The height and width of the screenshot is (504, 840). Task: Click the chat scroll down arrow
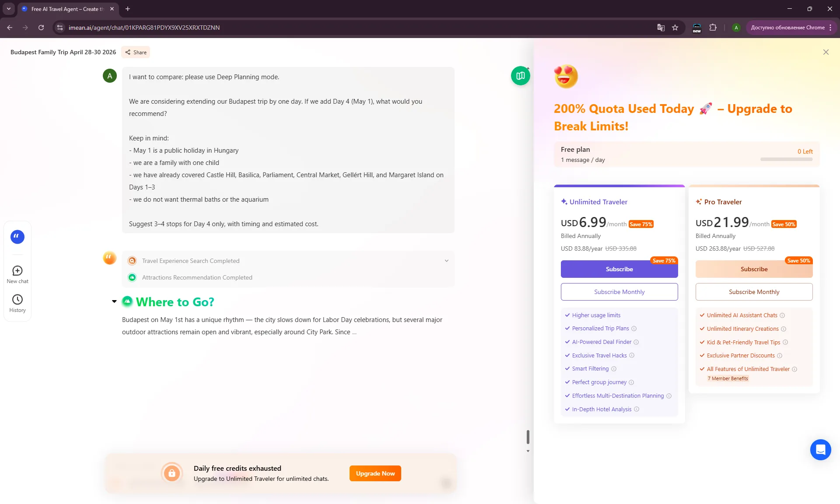click(x=528, y=451)
